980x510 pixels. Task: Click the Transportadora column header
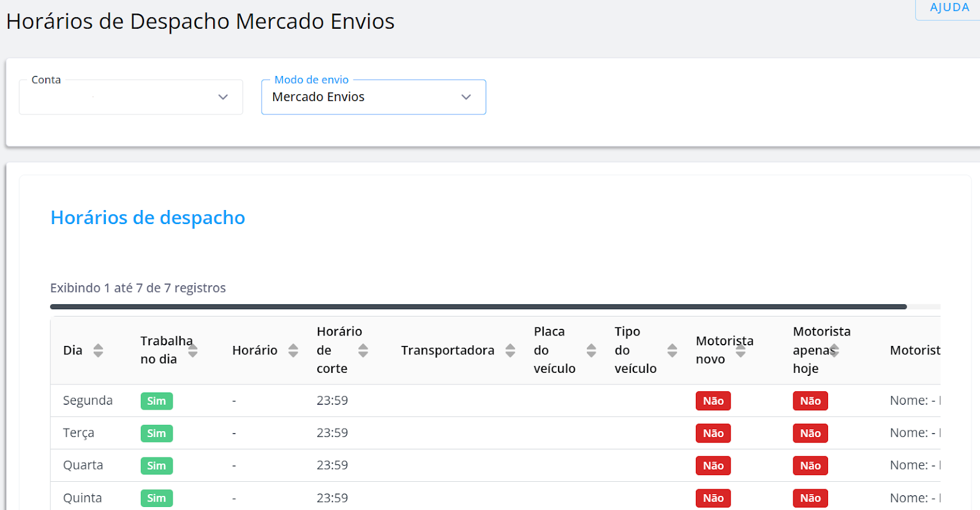point(448,350)
